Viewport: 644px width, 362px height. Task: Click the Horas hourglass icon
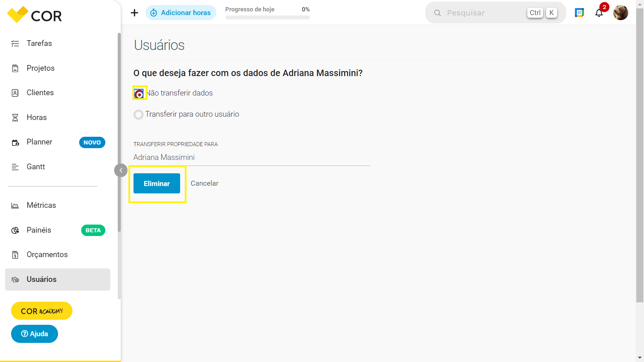[x=15, y=118]
